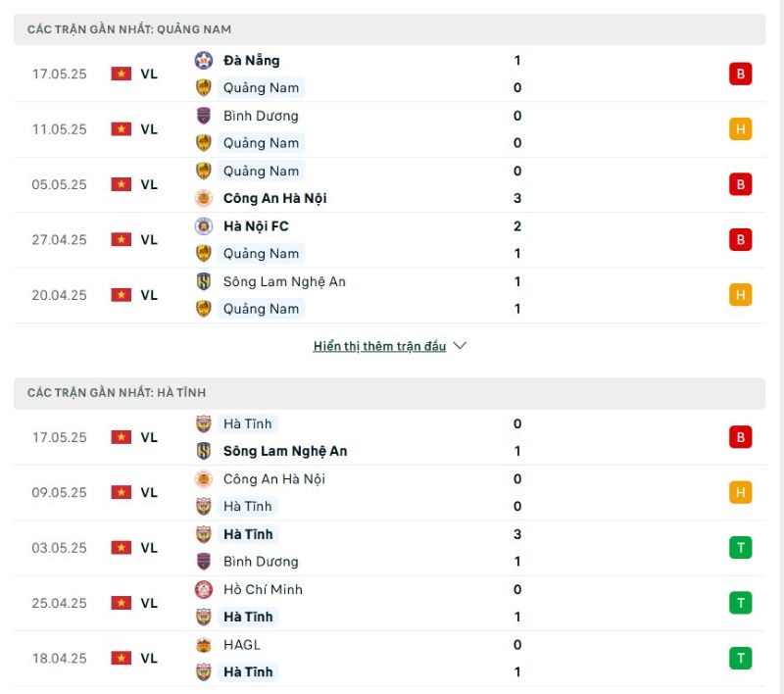
Task: Expand more matches with the chevron arrow
Action: click(461, 346)
